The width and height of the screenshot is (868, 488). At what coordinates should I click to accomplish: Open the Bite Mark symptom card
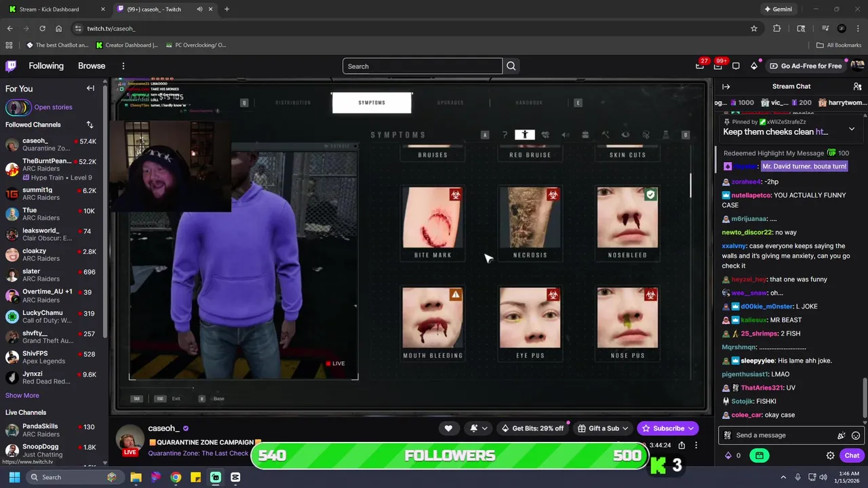click(433, 224)
